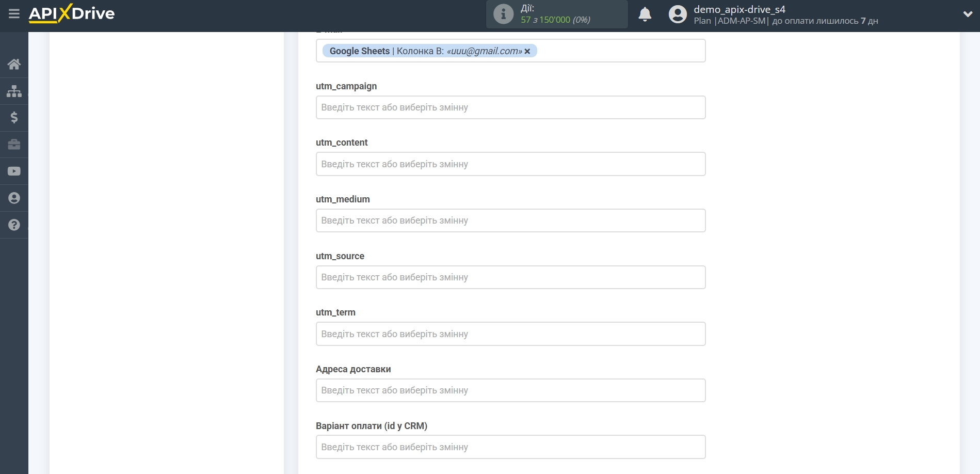Viewport: 980px width, 474px height.
Task: Focus the Варіант оплати (id у CRM) field
Action: [510, 447]
